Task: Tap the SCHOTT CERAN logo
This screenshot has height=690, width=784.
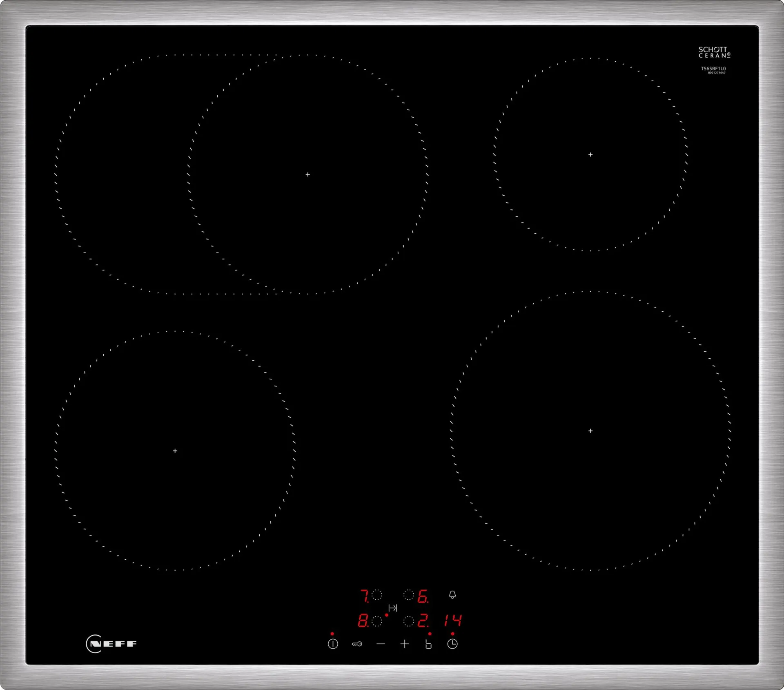Action: pyautogui.click(x=715, y=52)
